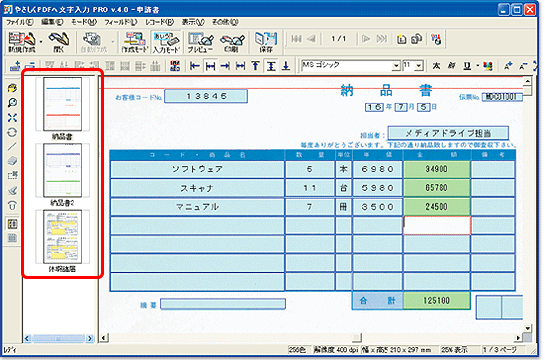Align text to the left edge

coord(195,66)
